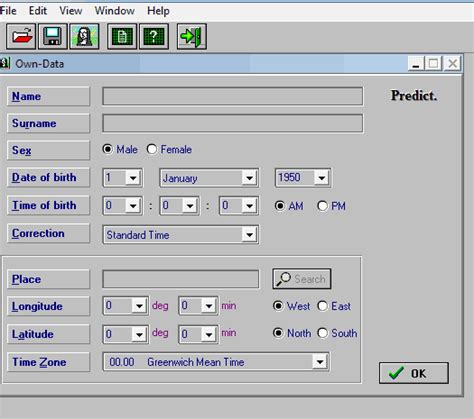Focus the Name text field

233,96
